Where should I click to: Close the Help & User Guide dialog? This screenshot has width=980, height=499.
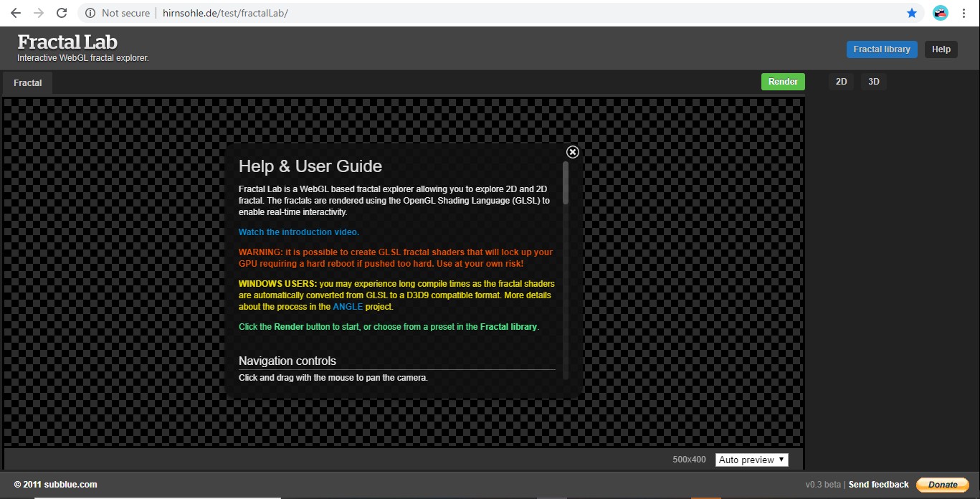pyautogui.click(x=572, y=152)
